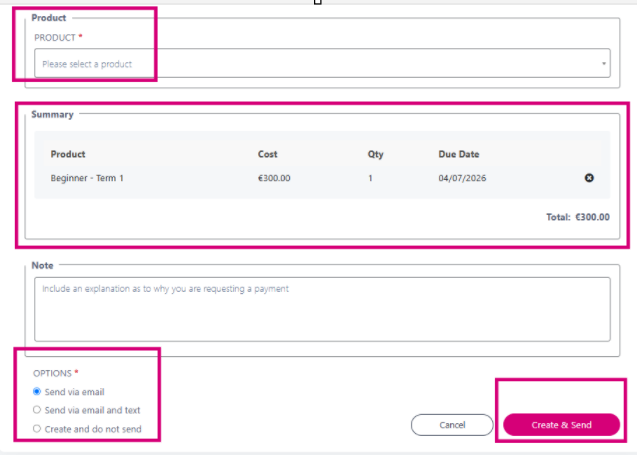Screen dimensions: 637x455
Task: Click the due date 04/07/2026
Action: (462, 178)
